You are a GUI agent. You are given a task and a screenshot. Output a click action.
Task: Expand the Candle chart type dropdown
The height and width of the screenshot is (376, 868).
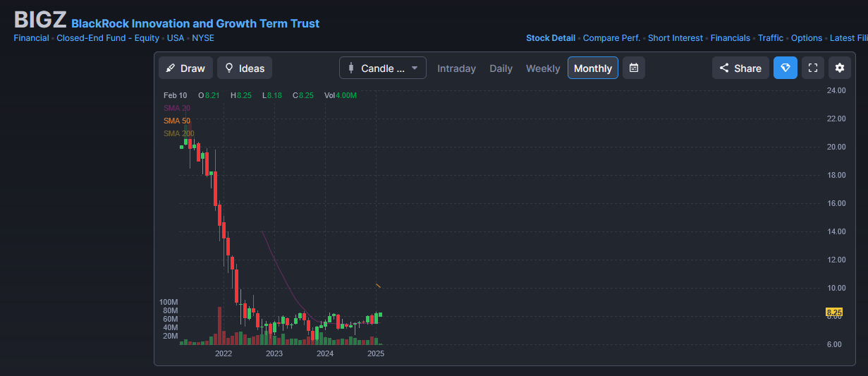click(x=383, y=68)
